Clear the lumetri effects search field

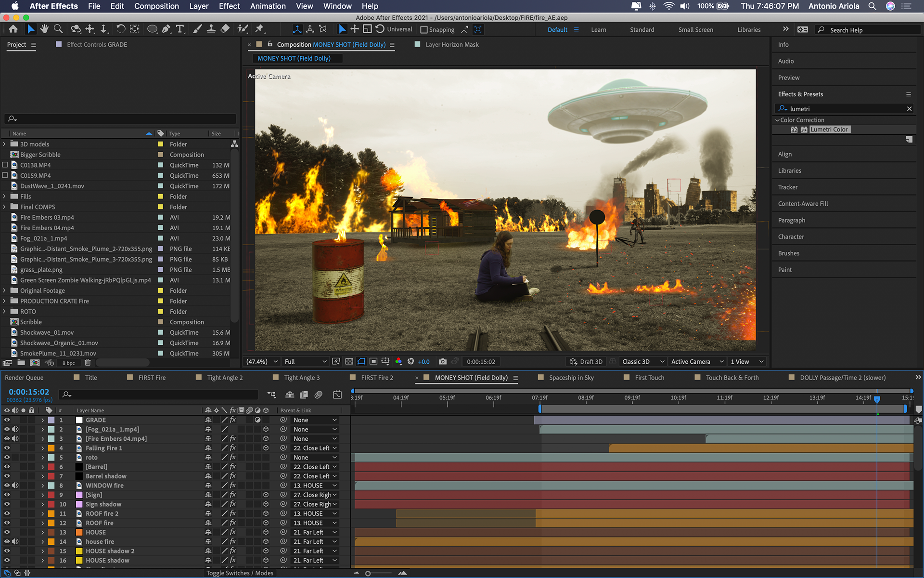click(909, 109)
